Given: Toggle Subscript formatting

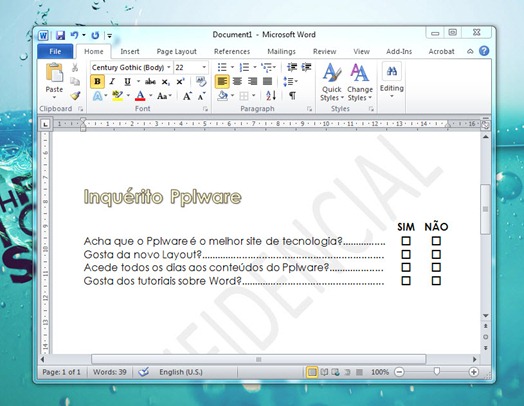Looking at the screenshot, I should [x=165, y=82].
